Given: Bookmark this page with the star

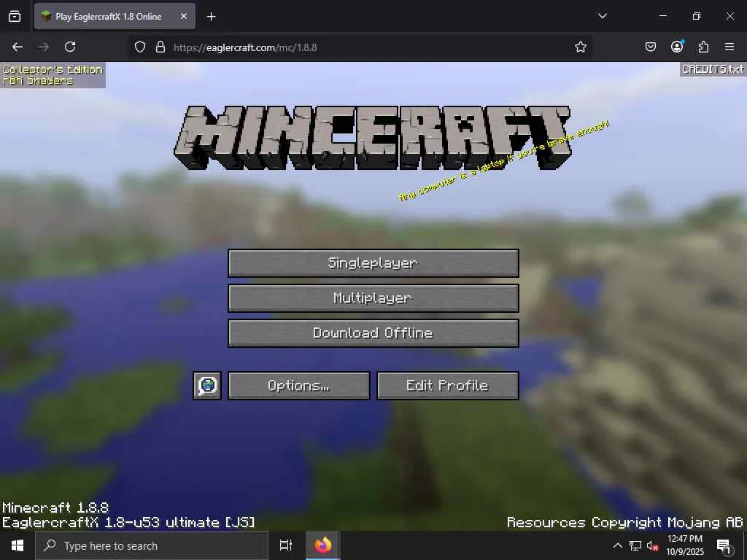Looking at the screenshot, I should 580,47.
